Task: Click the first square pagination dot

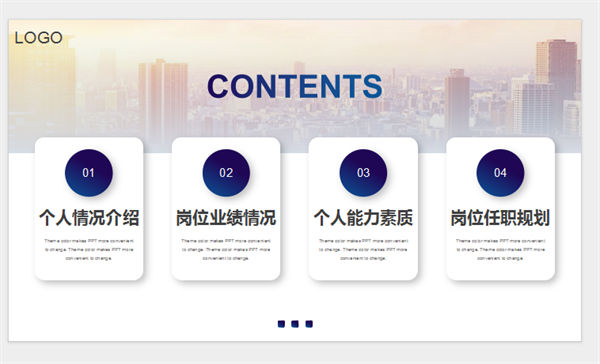Action: (x=281, y=324)
